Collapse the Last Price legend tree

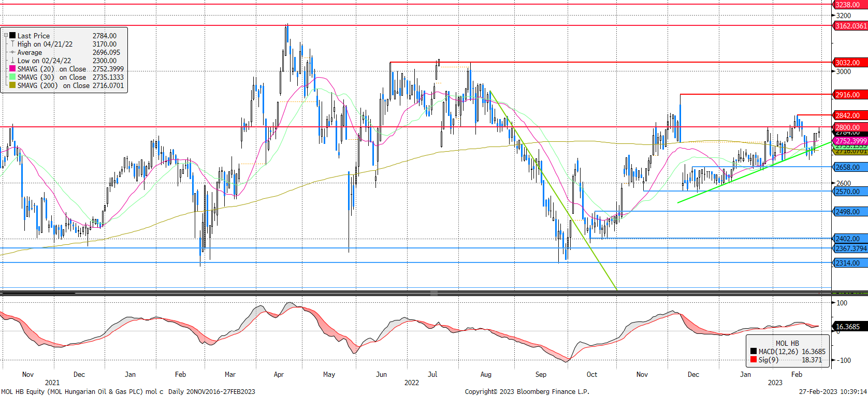pos(6,36)
